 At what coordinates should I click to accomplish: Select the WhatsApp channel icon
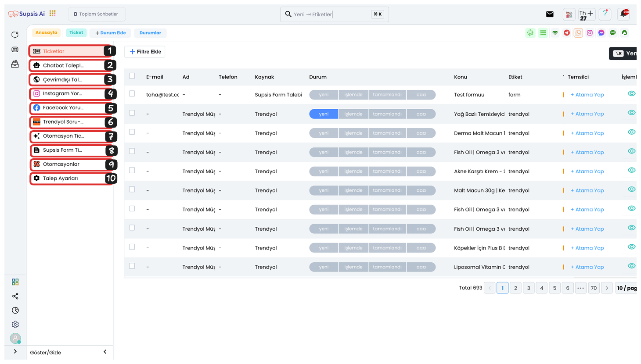pyautogui.click(x=578, y=33)
